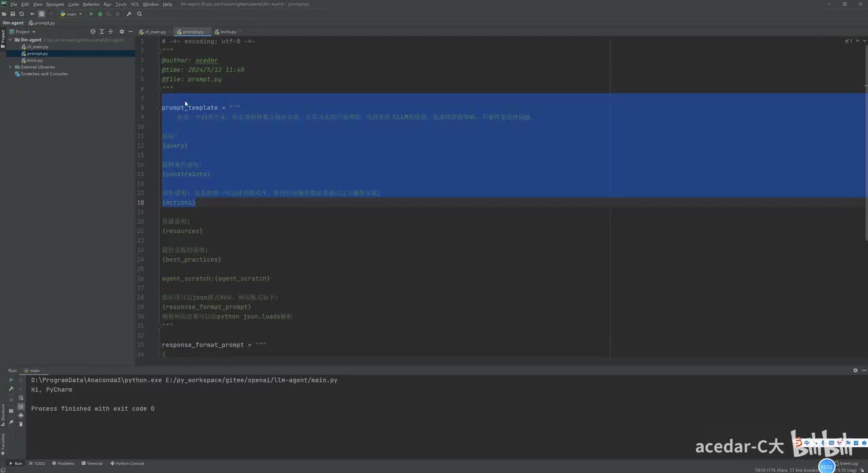Select cli_main.py in project tree

click(x=37, y=47)
